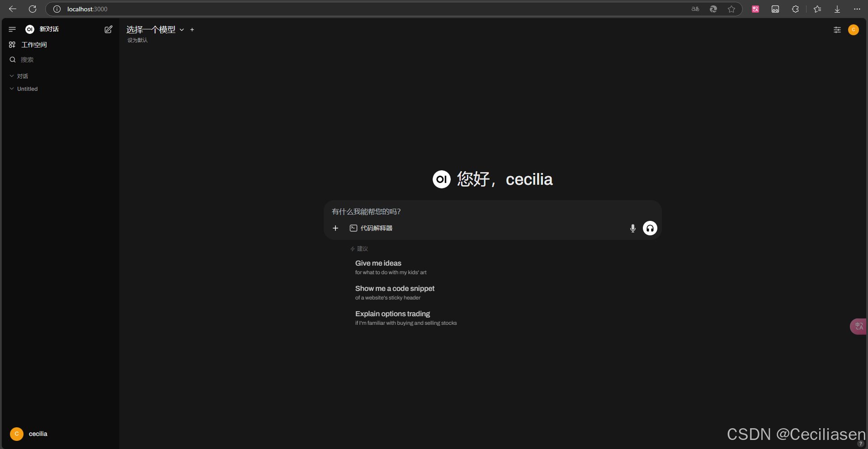Click the Edge refresh-sync icon in address bar

pyautogui.click(x=713, y=9)
